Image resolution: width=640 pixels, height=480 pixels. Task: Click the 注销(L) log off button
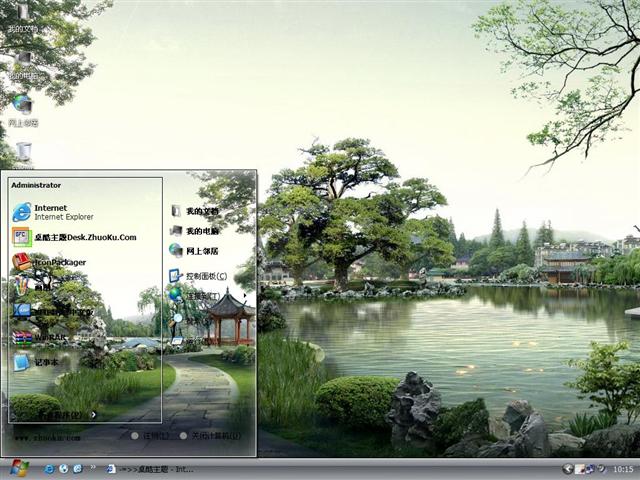point(150,436)
